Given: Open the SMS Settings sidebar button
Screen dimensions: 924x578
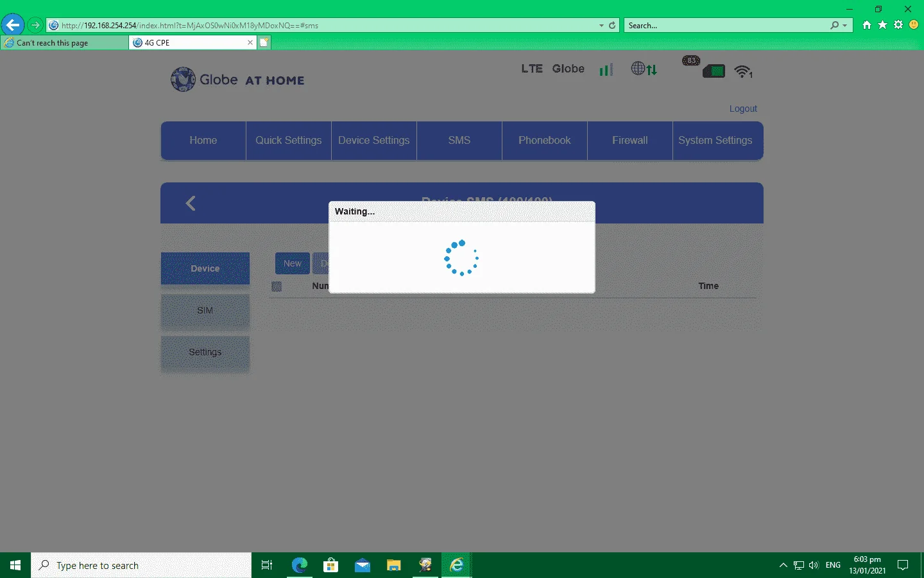Looking at the screenshot, I should tap(205, 353).
